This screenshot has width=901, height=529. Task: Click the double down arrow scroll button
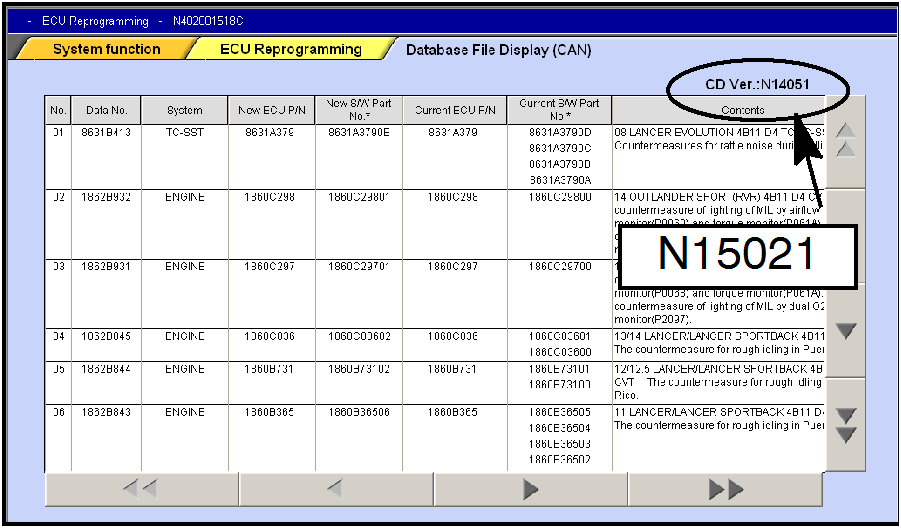click(x=845, y=424)
